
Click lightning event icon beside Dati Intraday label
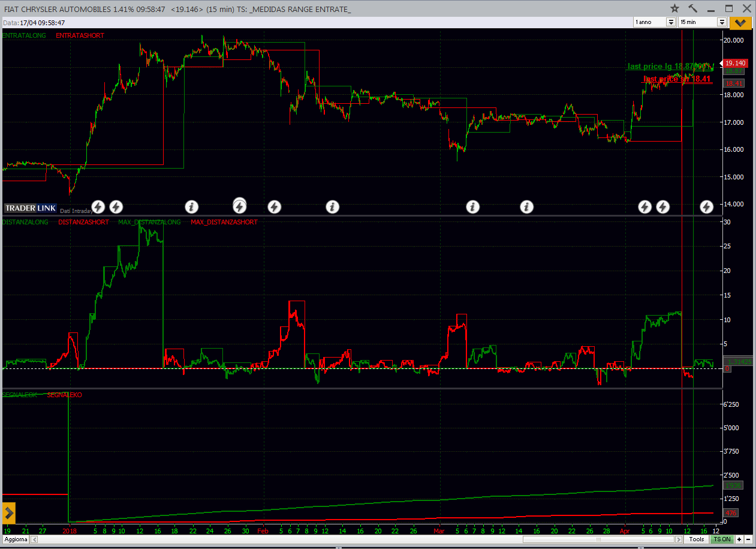click(x=98, y=208)
